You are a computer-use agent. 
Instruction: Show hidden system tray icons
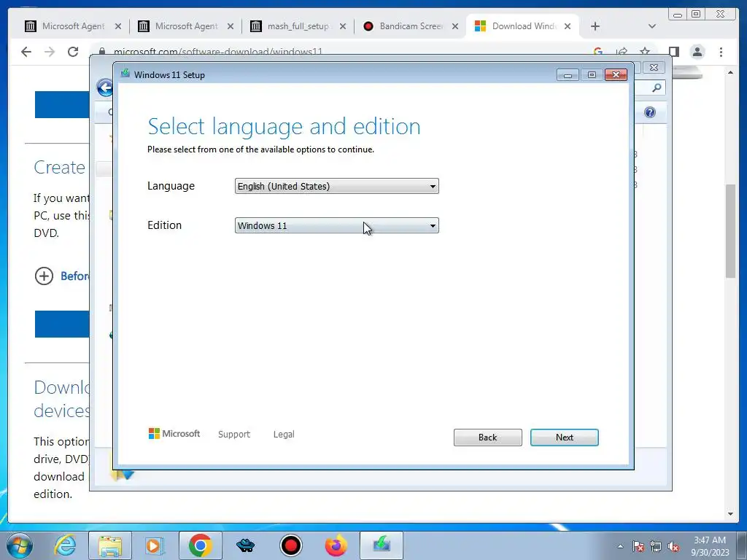click(x=620, y=546)
